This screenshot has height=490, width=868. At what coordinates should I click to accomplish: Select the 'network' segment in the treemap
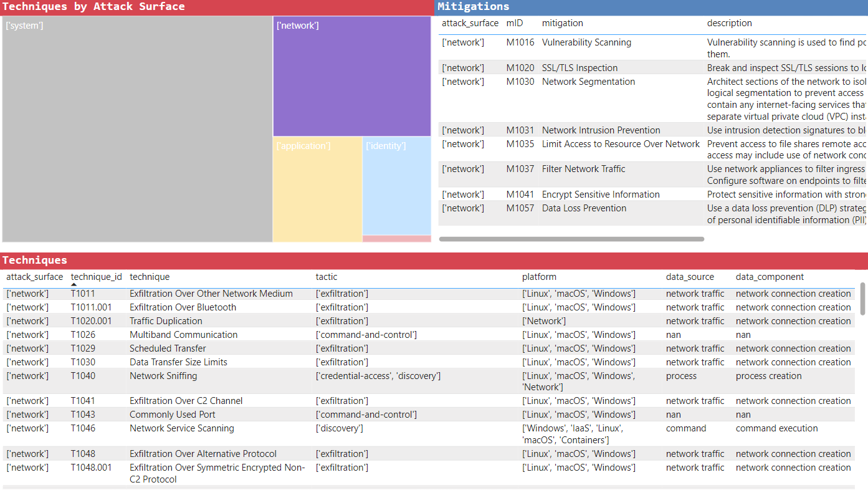click(x=351, y=75)
